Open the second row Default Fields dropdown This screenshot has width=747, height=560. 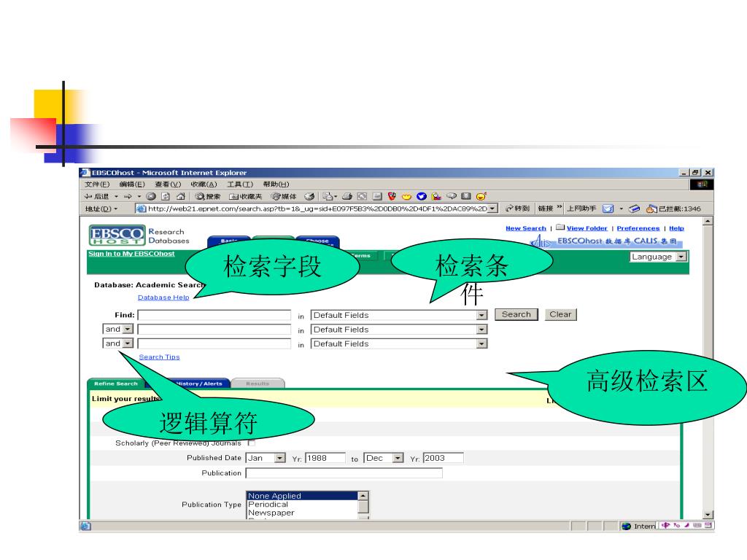[399, 330]
